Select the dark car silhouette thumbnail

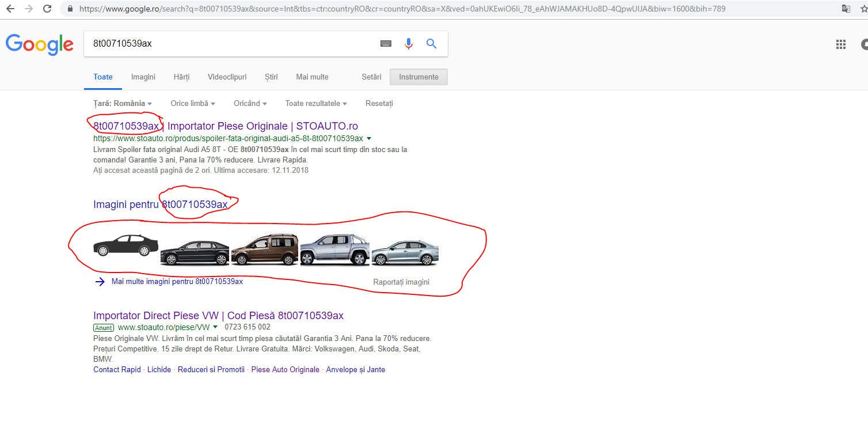(x=125, y=245)
